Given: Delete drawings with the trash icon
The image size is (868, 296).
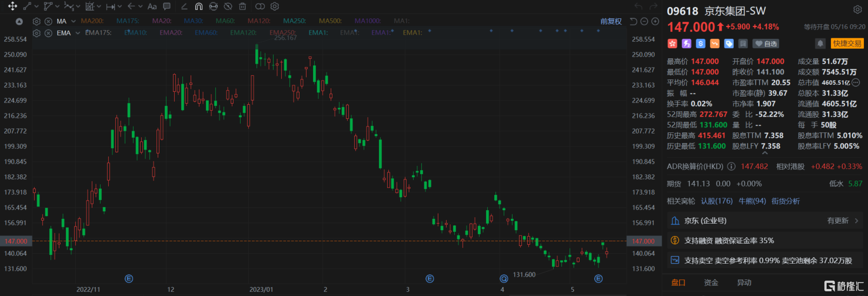Looking at the screenshot, I should [x=242, y=6].
